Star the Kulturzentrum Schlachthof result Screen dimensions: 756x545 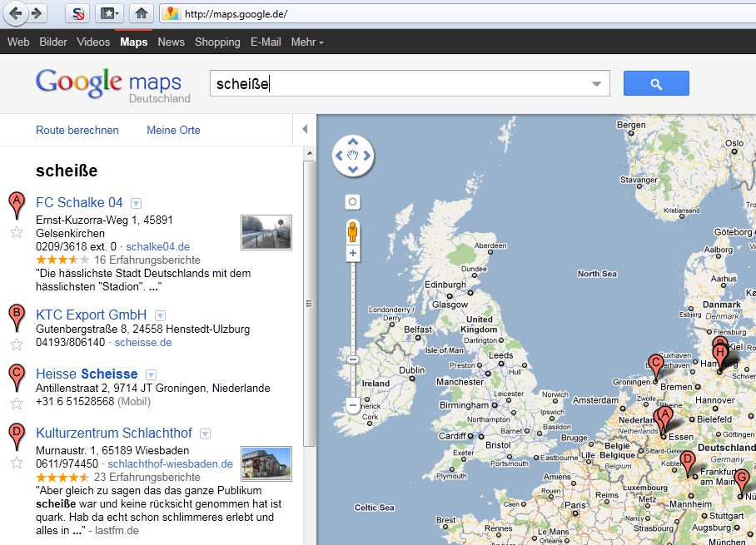pos(17,463)
